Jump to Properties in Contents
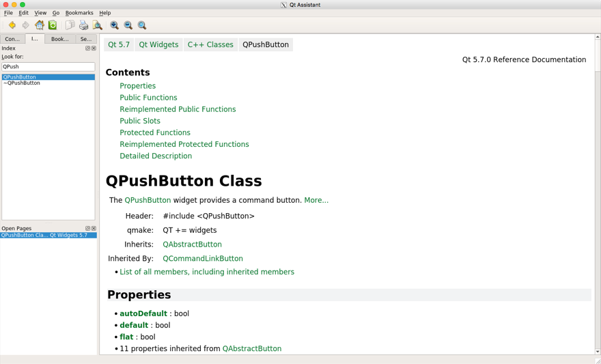Screen dimensions: 601x364 [x=137, y=86]
